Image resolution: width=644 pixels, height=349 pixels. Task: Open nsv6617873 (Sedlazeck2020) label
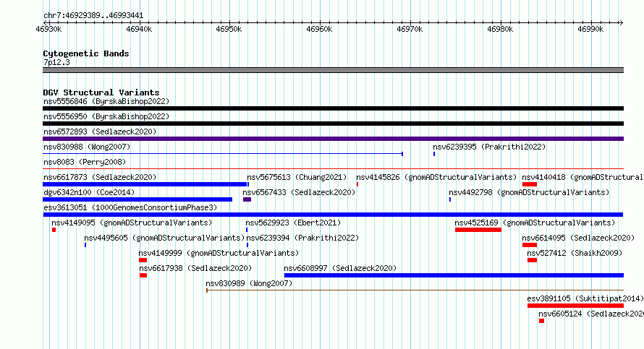[100, 177]
